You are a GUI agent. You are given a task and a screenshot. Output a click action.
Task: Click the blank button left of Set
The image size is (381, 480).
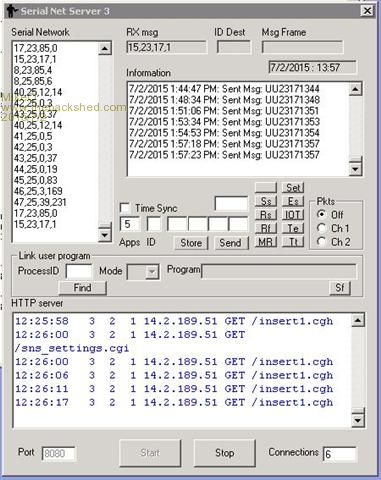click(266, 188)
